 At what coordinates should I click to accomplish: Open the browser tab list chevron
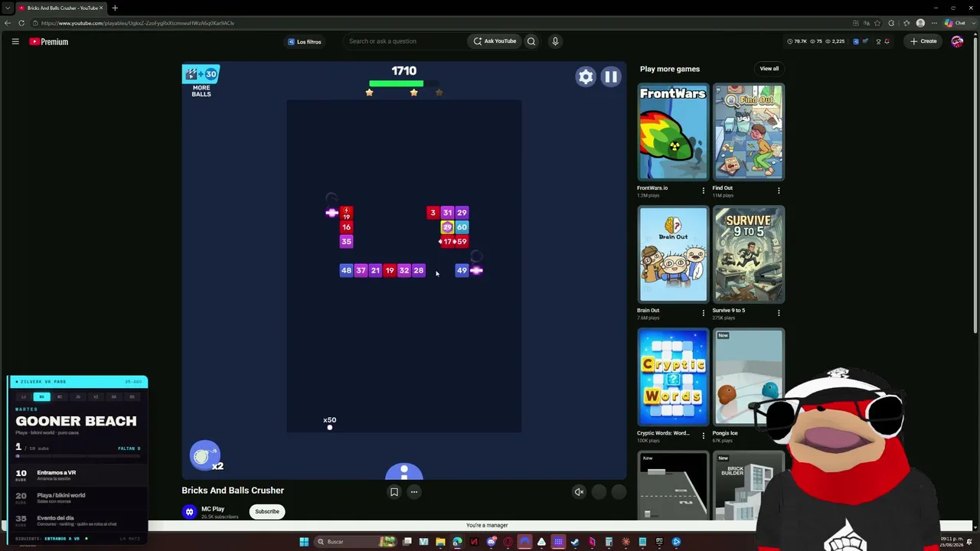click(x=7, y=8)
